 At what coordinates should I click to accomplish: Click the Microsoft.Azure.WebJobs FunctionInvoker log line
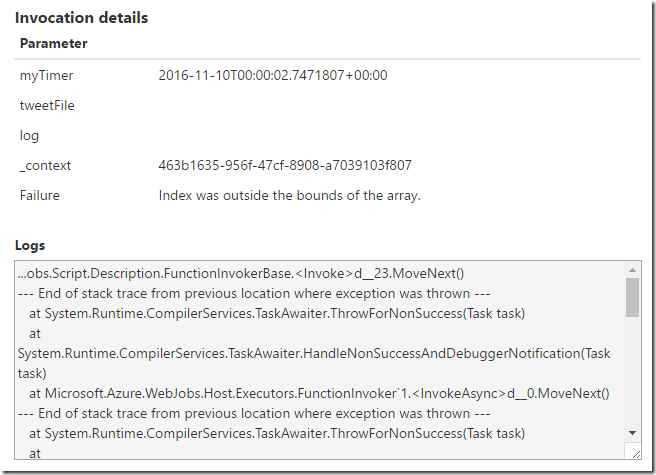coord(319,393)
